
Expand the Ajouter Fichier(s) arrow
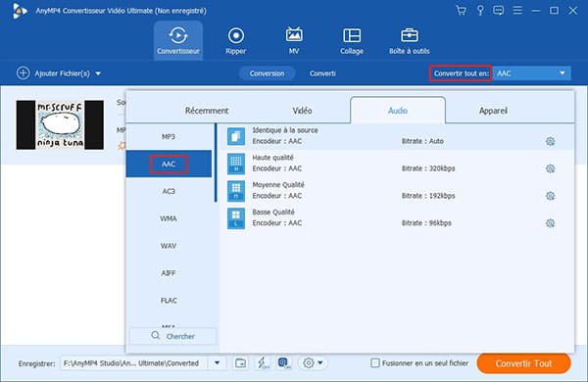point(98,73)
